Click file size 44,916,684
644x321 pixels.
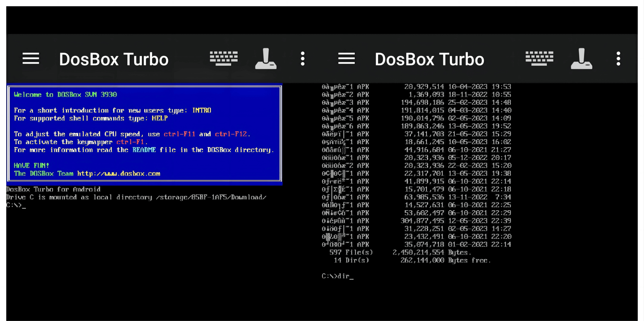[x=424, y=150]
